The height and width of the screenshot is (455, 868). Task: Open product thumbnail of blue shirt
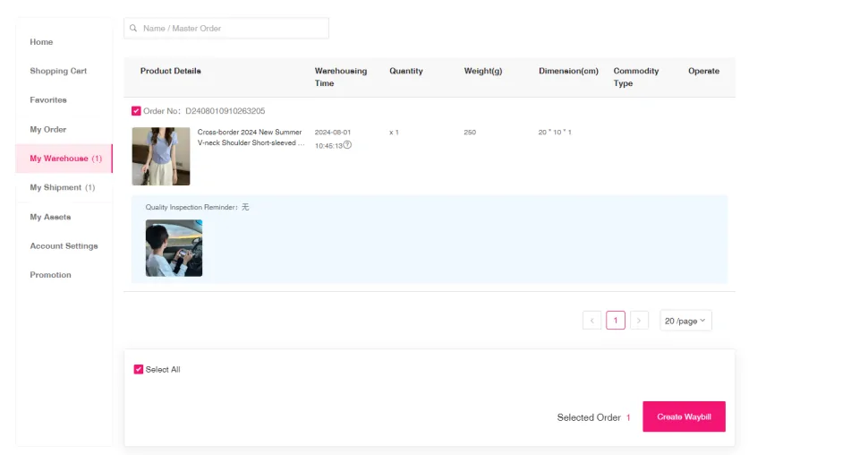click(x=161, y=156)
